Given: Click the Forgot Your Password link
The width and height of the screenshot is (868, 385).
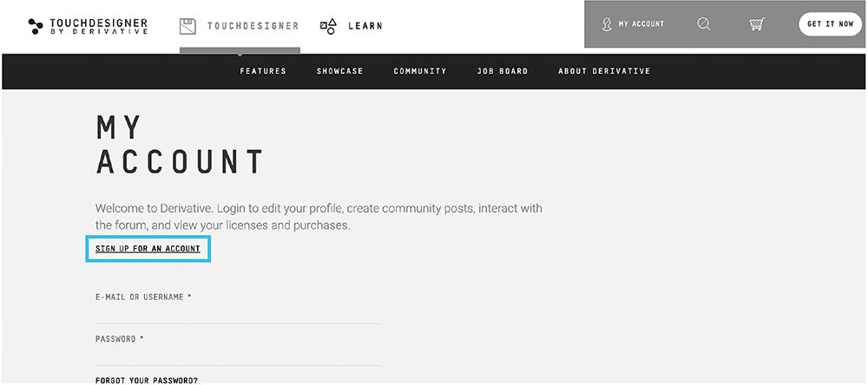Looking at the screenshot, I should tap(147, 380).
